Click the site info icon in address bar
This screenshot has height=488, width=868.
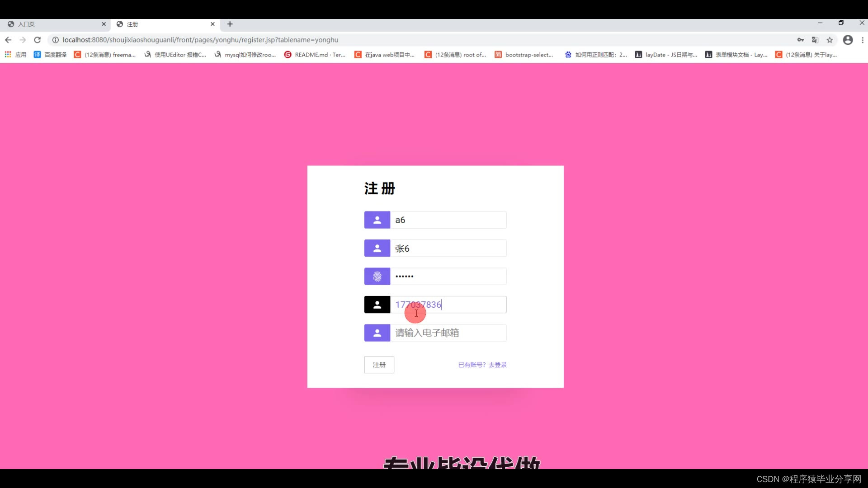point(55,40)
